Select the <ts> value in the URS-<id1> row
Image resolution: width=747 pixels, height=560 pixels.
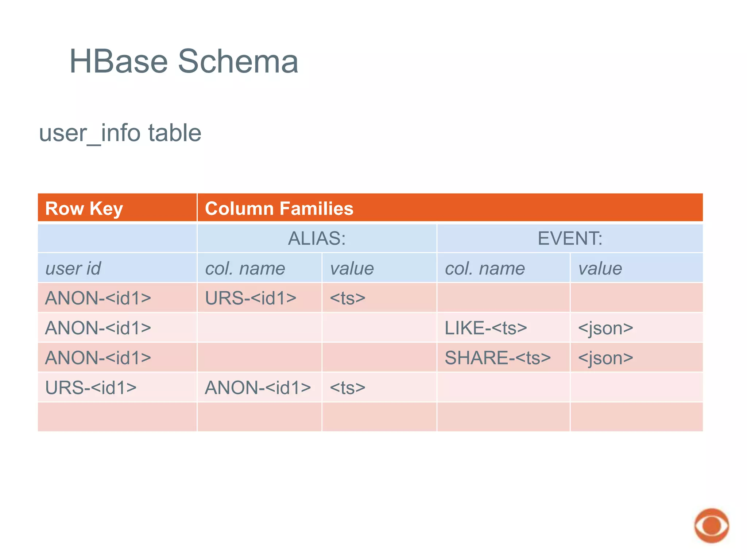379,388
